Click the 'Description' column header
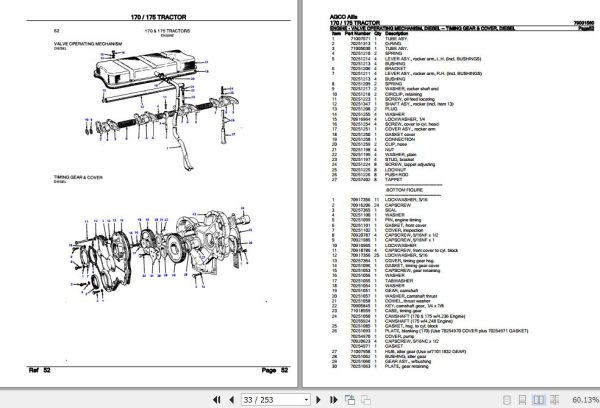The width and height of the screenshot is (600, 408). pyautogui.click(x=396, y=34)
